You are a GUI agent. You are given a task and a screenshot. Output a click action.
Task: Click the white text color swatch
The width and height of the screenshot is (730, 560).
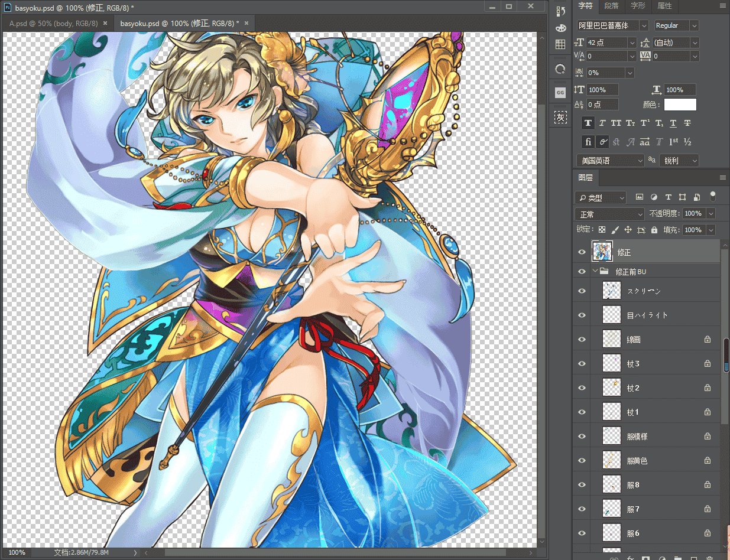click(x=680, y=105)
